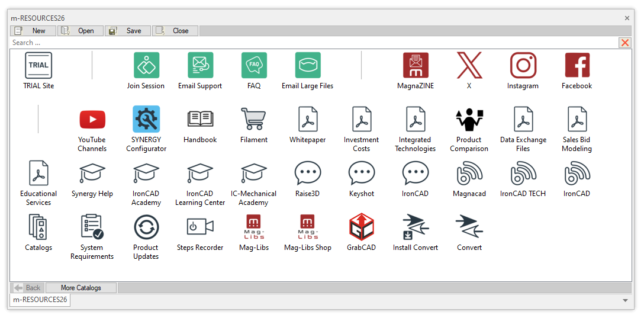Launch the Steps Recorder
The width and height of the screenshot is (644, 321).
pyautogui.click(x=200, y=227)
